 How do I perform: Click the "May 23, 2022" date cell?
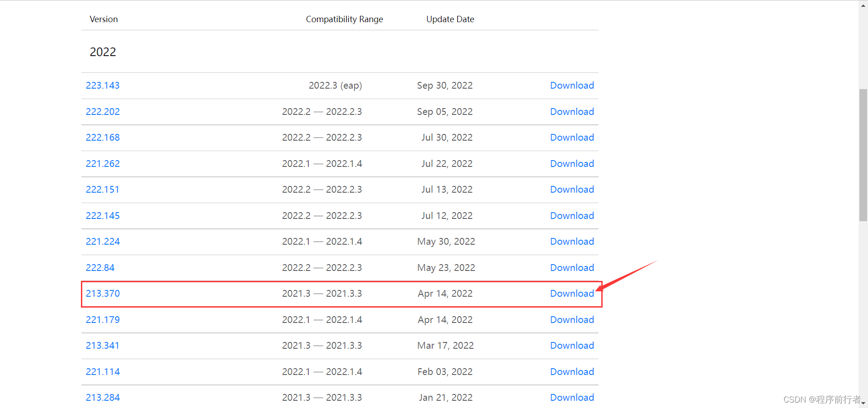[x=446, y=268]
